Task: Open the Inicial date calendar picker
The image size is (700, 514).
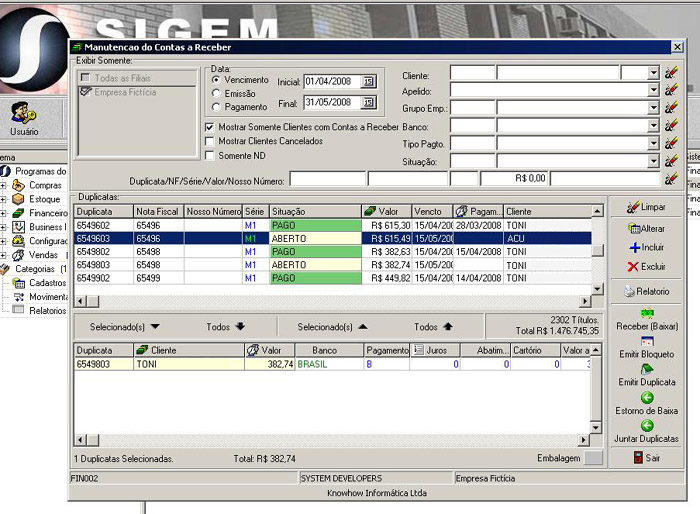Action: point(367,81)
